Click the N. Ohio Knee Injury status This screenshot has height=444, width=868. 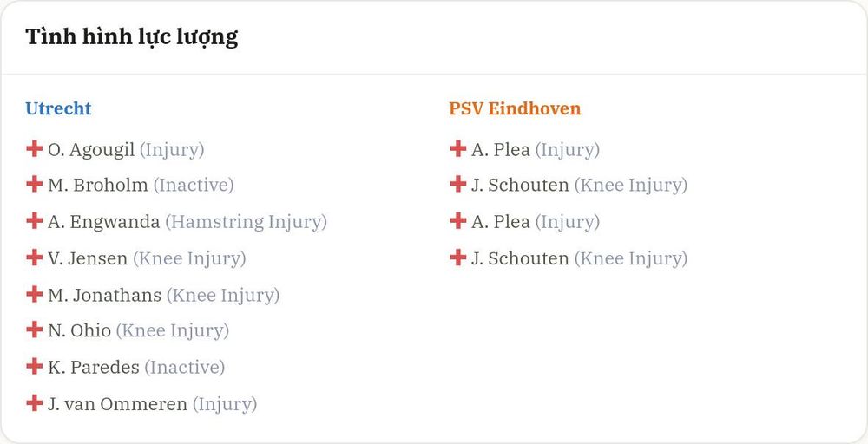(x=172, y=331)
